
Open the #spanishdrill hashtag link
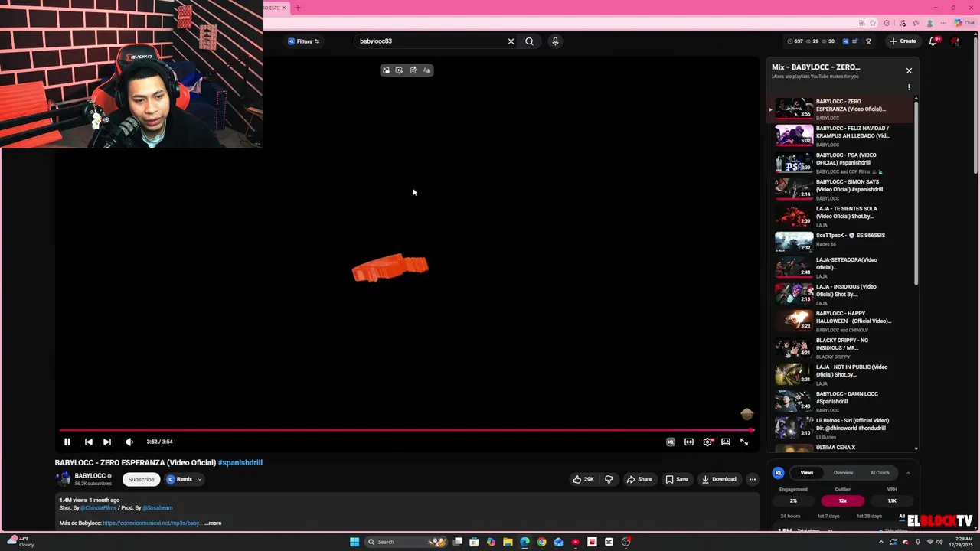[x=240, y=462]
